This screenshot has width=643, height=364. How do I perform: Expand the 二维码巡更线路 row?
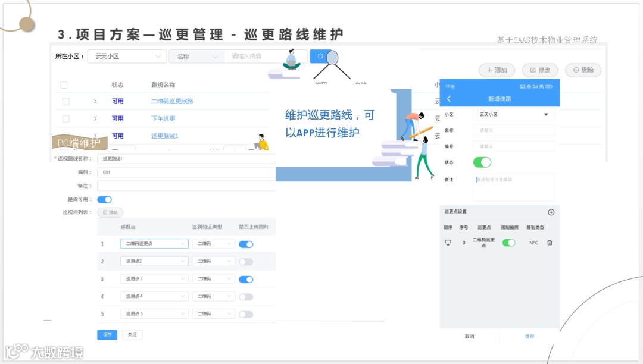[95, 101]
